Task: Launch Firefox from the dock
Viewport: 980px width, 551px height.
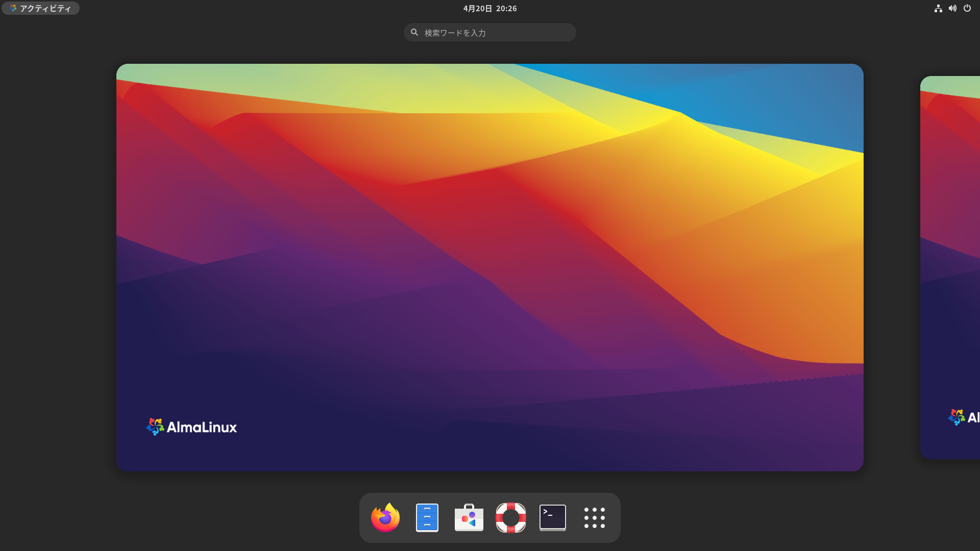Action: click(x=385, y=518)
